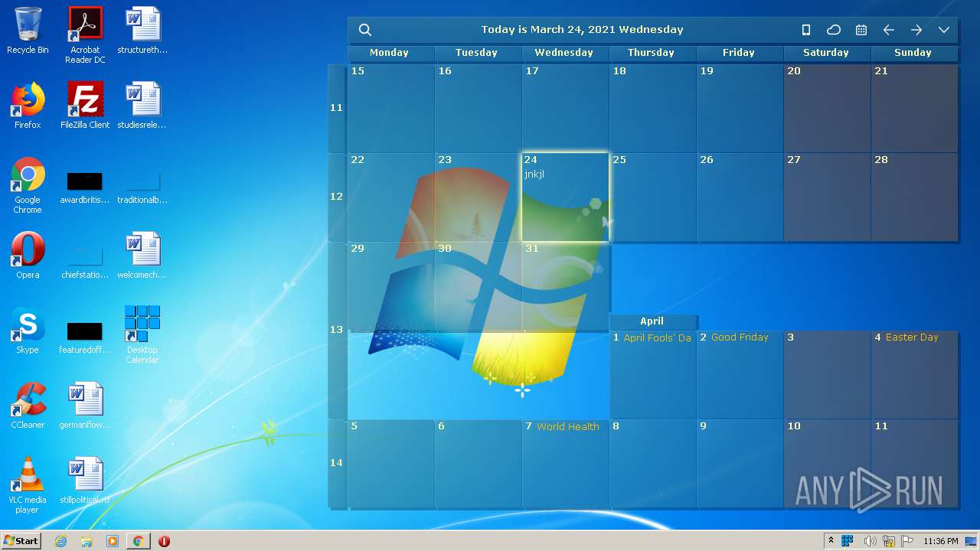Open the cloud sync icon
Image resolution: width=980 pixels, height=551 pixels.
tap(834, 30)
